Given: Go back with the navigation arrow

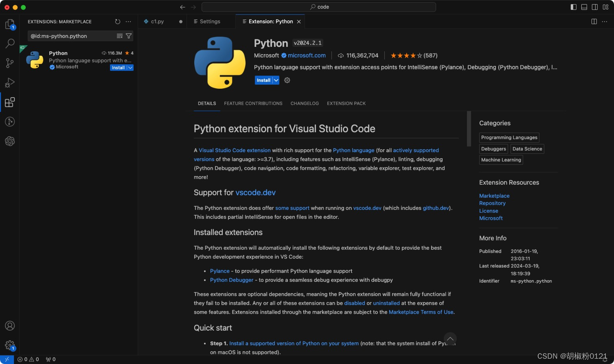Looking at the screenshot, I should [182, 7].
